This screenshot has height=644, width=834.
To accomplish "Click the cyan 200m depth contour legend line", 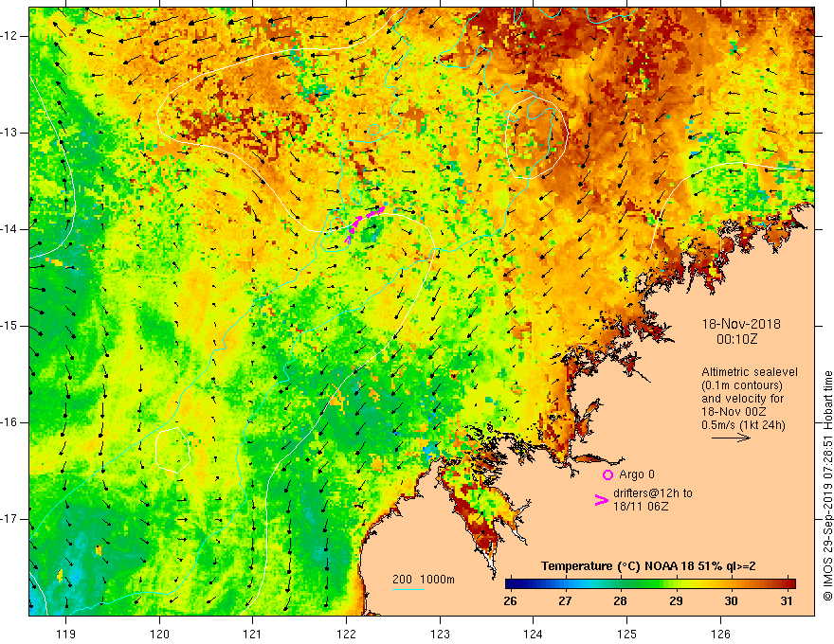I will [x=408, y=590].
